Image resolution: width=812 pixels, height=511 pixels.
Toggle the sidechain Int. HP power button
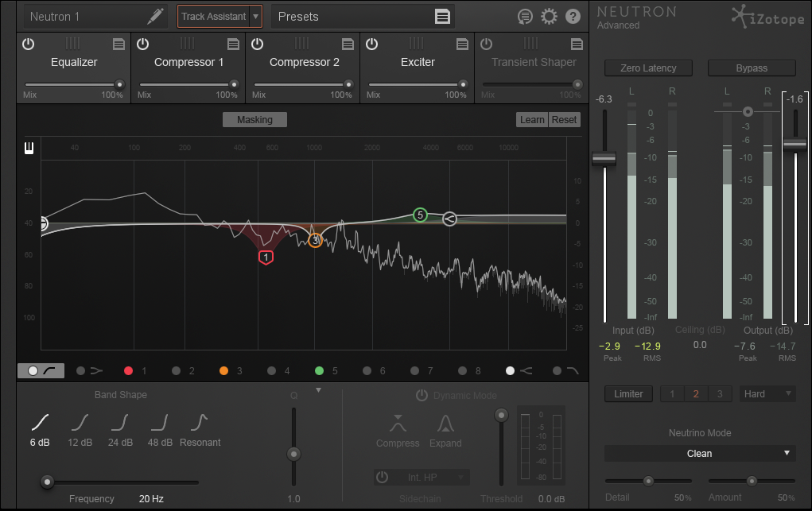coord(383,477)
